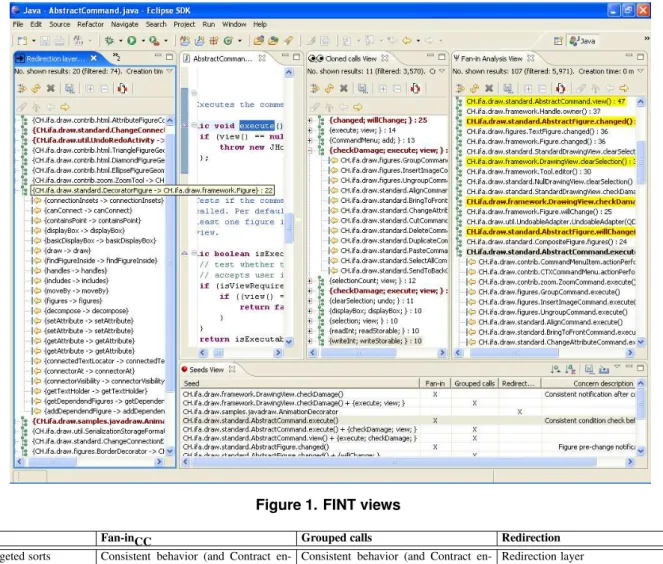The width and height of the screenshot is (663, 564).
Task: Click the horizontal scrollbar thumb of Seeds View
Action: (394, 462)
